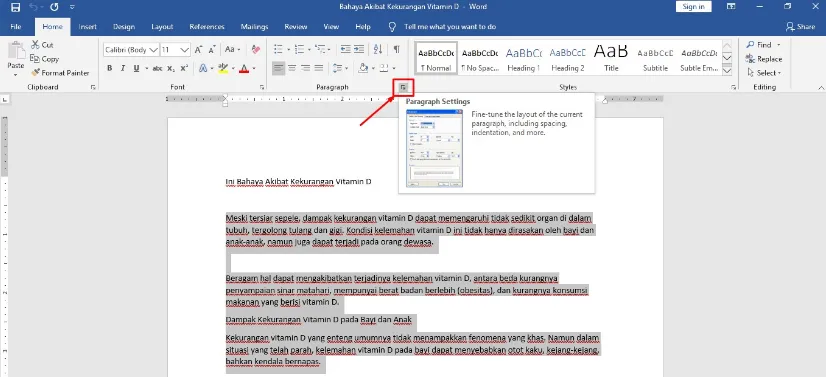Click the Redo/Repeat arrow icon

point(54,7)
